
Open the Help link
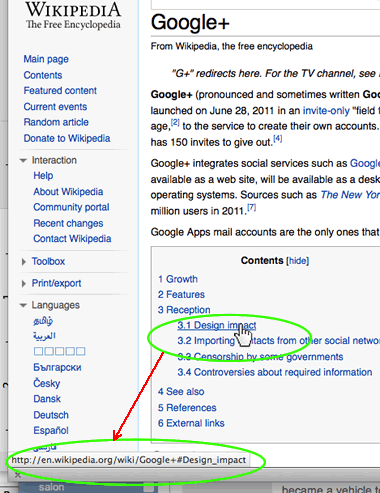pos(43,176)
